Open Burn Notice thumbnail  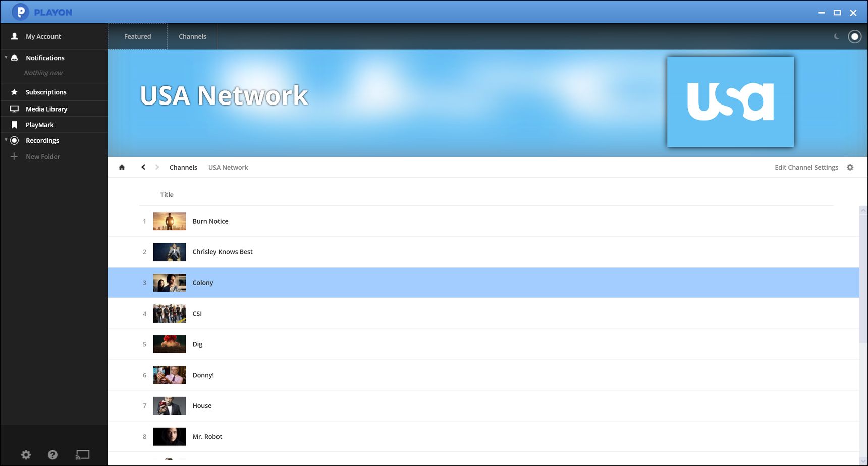(x=169, y=221)
